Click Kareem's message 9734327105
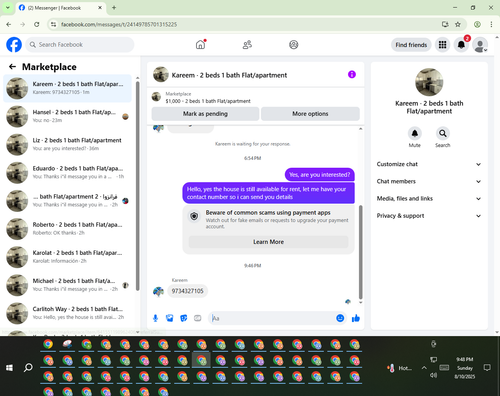Image resolution: width=500 pixels, height=396 pixels. click(187, 291)
